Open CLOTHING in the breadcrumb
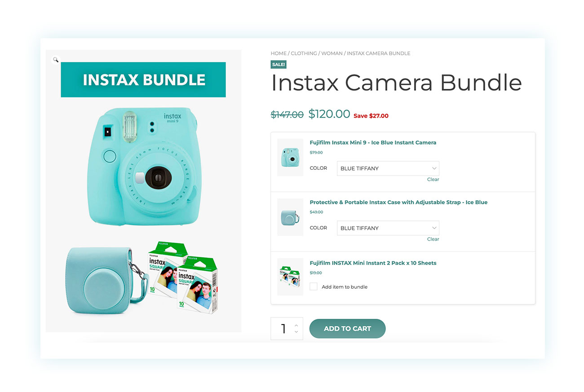 click(x=304, y=53)
